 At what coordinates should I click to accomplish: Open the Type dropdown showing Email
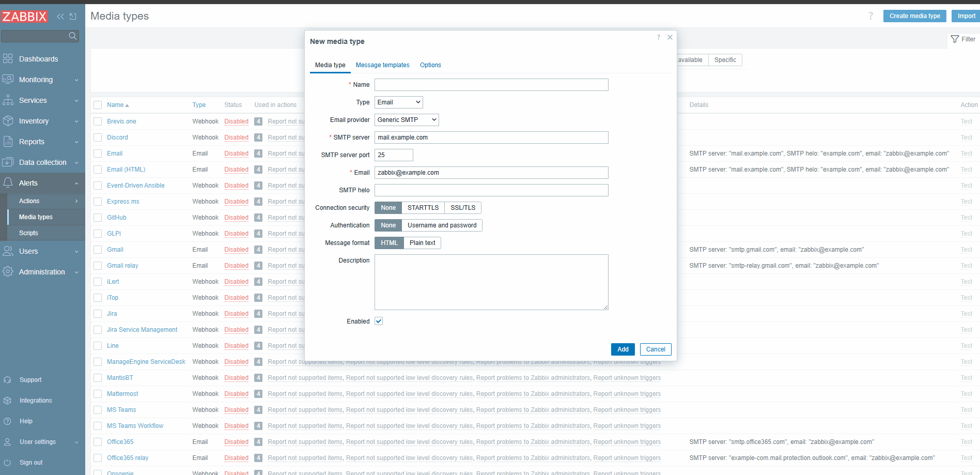pos(399,102)
